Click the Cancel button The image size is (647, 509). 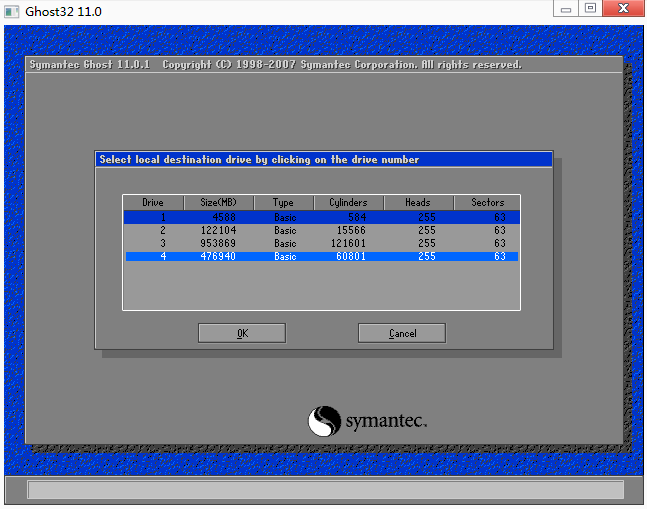402,333
